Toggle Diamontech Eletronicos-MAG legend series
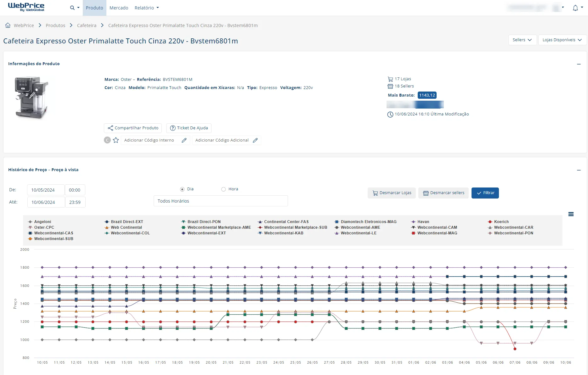 pos(365,222)
